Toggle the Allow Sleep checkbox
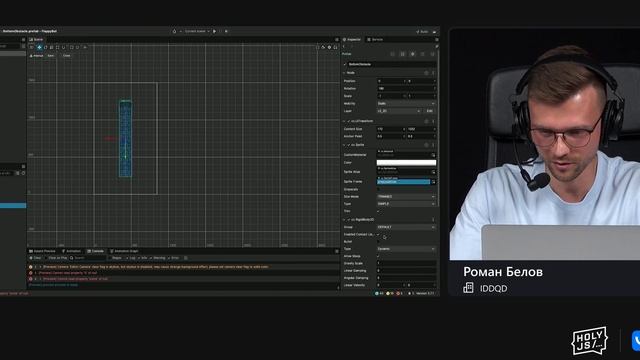Viewport: 640px width, 360px height. [378, 256]
